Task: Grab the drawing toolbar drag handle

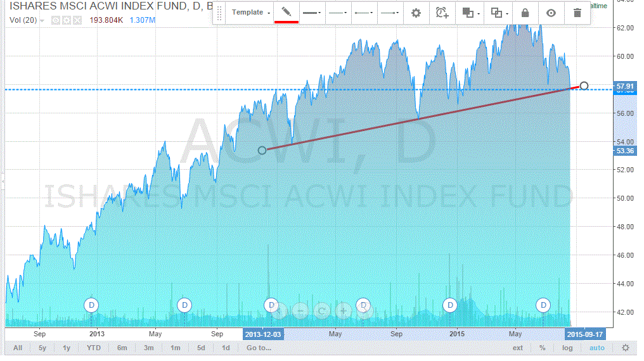Action: click(219, 13)
